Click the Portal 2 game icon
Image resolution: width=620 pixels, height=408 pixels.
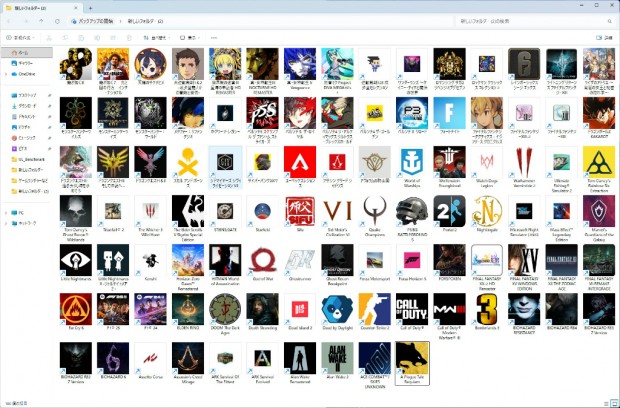450,210
